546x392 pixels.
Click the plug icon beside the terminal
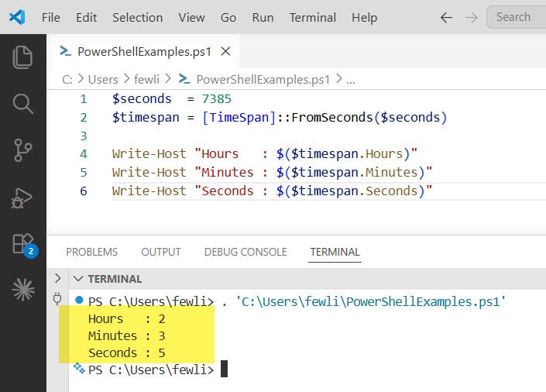coord(57,299)
